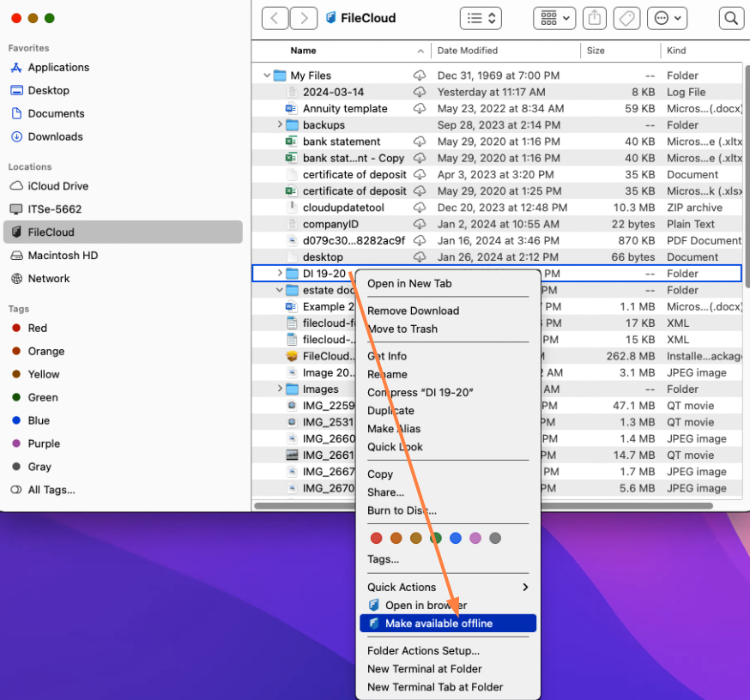Open the list view options dropdown
Image resolution: width=750 pixels, height=700 pixels.
(481, 18)
